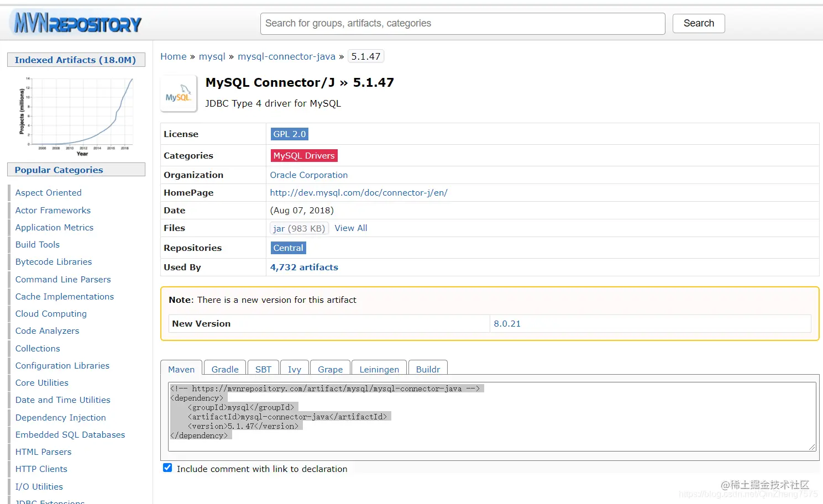Go to Home breadcrumb link
This screenshot has height=504, width=823.
(174, 56)
